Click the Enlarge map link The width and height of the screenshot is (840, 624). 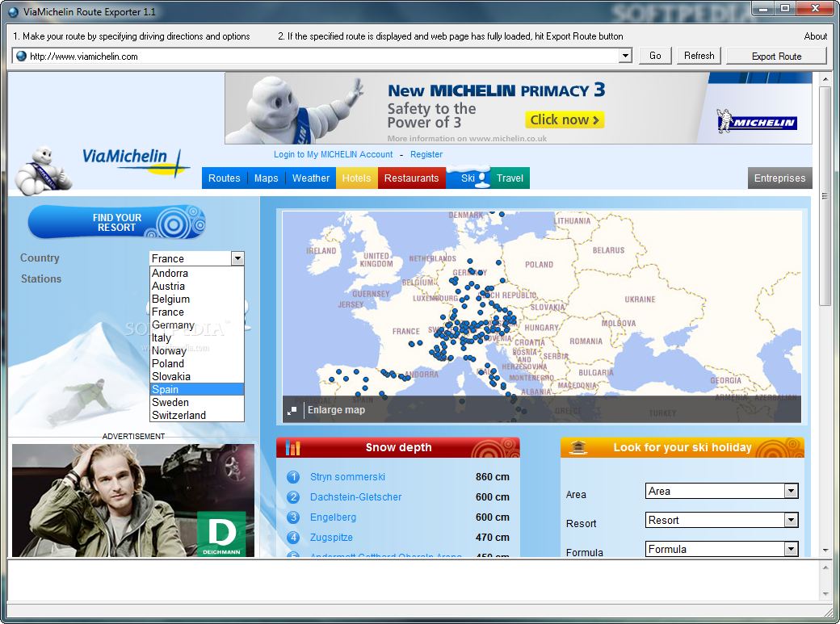(x=337, y=410)
